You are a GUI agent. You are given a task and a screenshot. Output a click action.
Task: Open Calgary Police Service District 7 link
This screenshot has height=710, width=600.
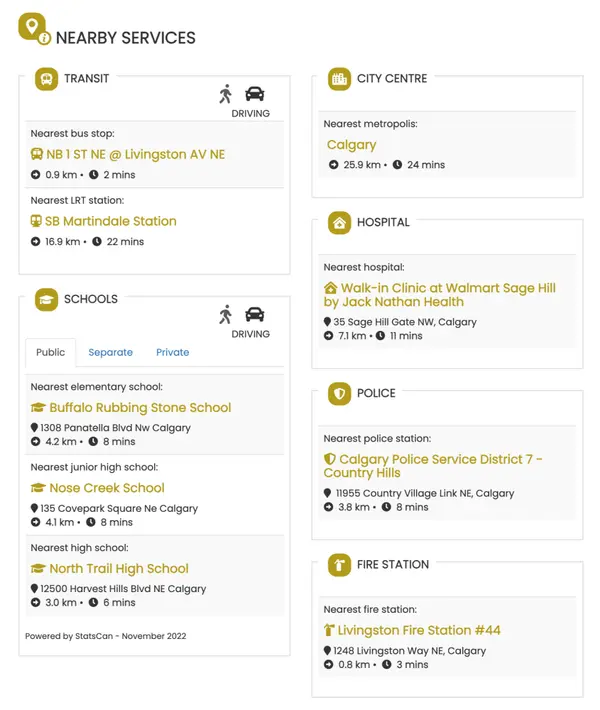coord(440,466)
